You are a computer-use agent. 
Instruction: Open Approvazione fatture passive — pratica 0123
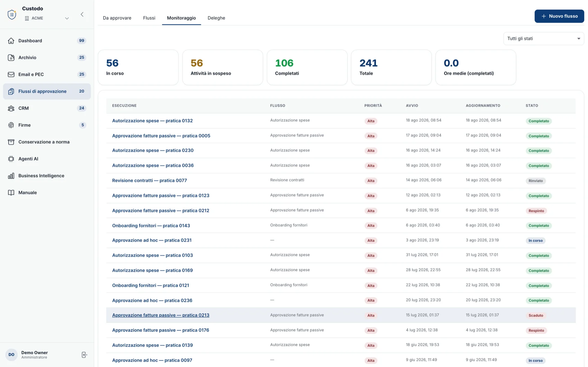click(160, 196)
